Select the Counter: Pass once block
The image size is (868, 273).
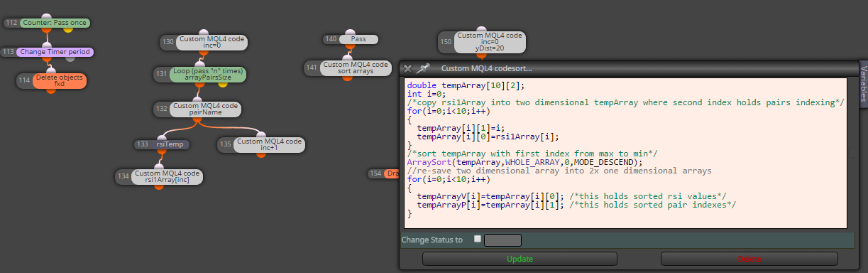(55, 23)
